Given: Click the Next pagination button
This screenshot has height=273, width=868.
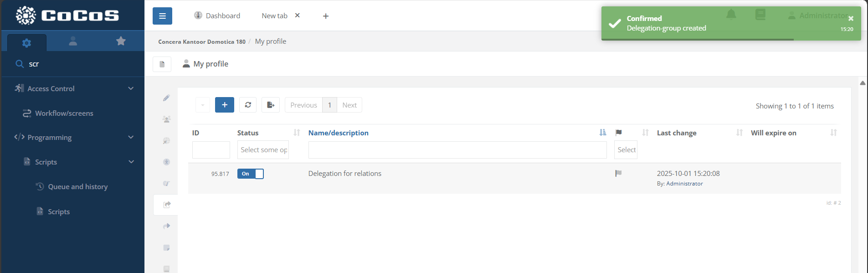Looking at the screenshot, I should tap(349, 105).
